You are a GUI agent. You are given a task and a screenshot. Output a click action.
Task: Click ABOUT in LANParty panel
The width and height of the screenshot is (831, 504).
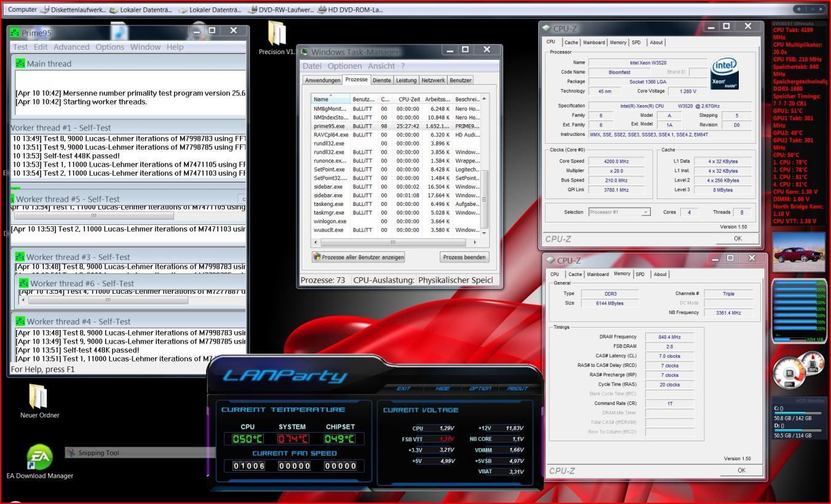517,388
